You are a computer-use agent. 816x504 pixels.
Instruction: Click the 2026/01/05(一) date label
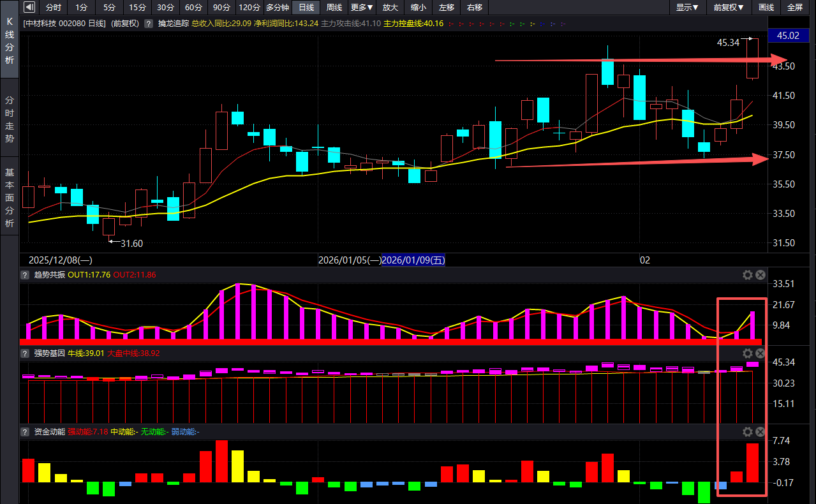(x=350, y=260)
